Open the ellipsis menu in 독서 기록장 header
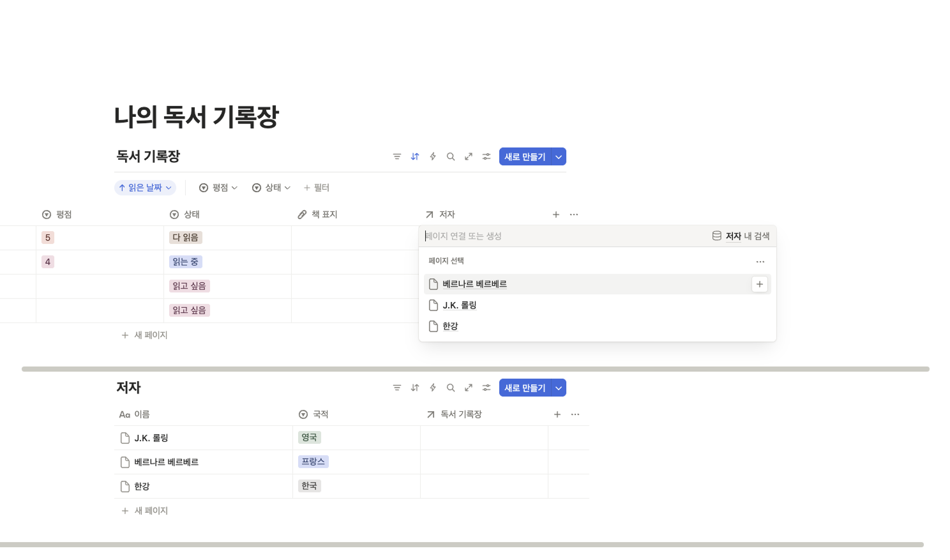Viewport: 950px width, 560px height. [x=573, y=214]
